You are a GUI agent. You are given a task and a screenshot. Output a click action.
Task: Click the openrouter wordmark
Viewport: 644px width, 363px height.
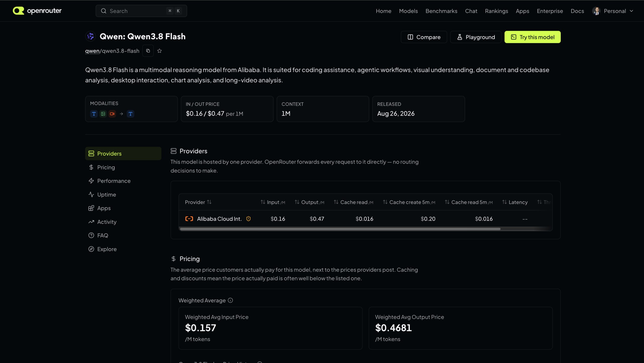[44, 11]
